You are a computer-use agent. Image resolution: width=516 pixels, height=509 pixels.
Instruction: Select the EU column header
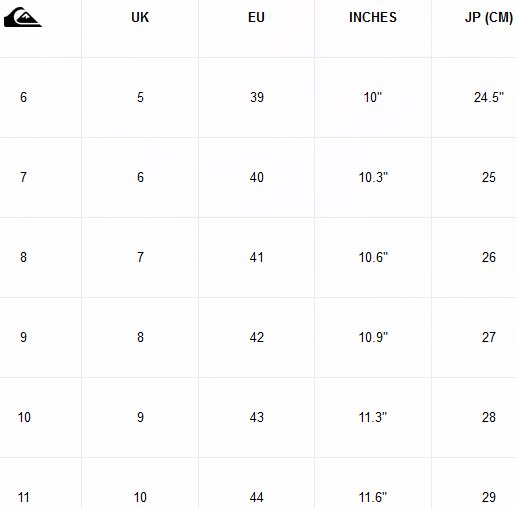click(256, 17)
